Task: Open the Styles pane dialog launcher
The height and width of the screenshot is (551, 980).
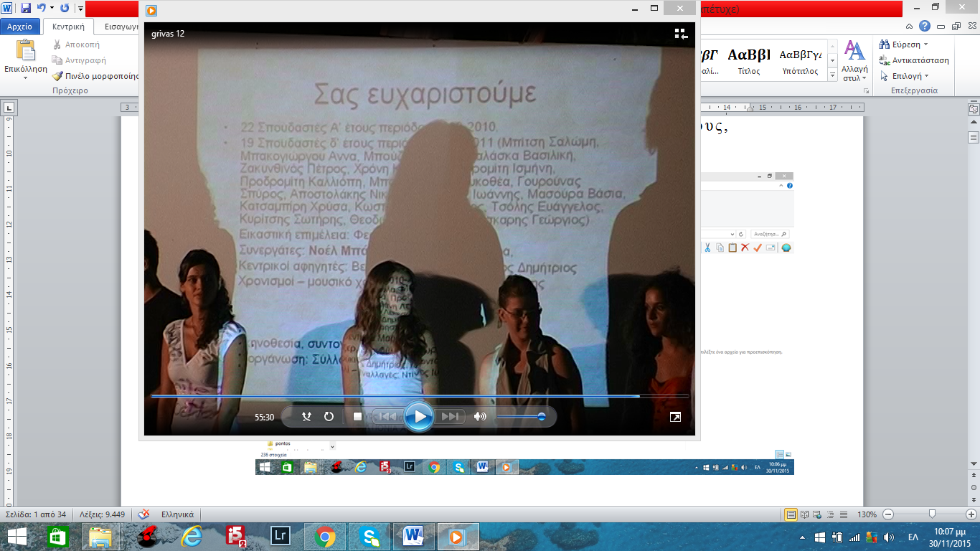Action: tap(867, 91)
